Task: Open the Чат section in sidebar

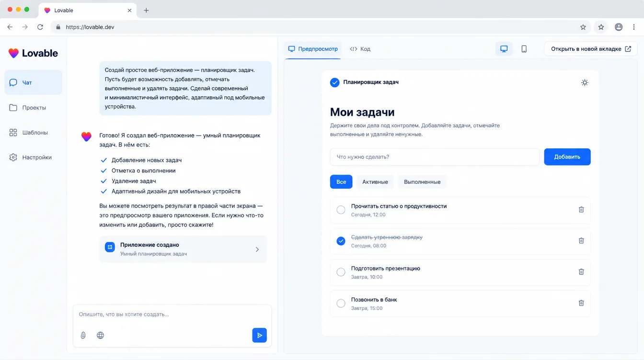Action: [34, 82]
